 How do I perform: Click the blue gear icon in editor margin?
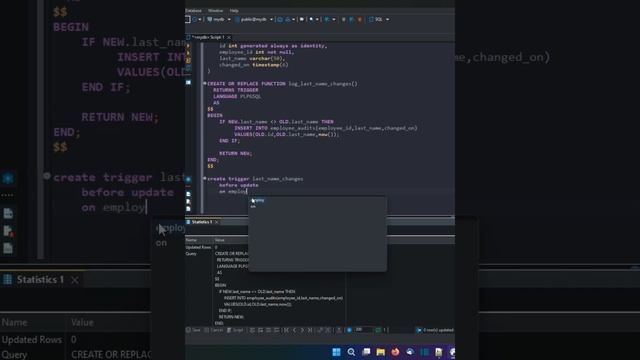pyautogui.click(x=188, y=179)
